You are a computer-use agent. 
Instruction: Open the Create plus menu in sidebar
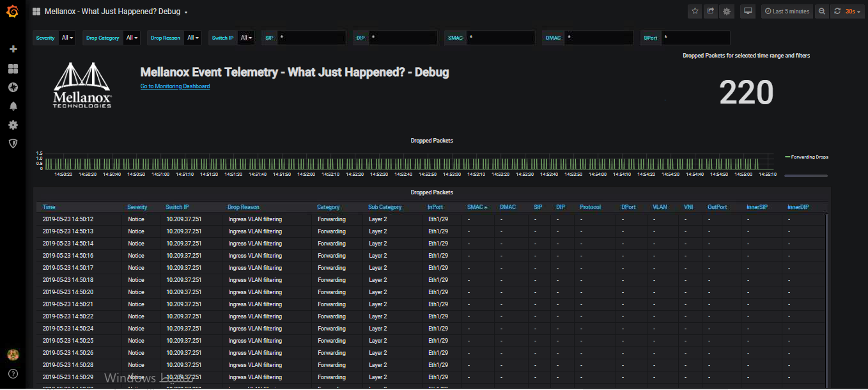click(13, 49)
